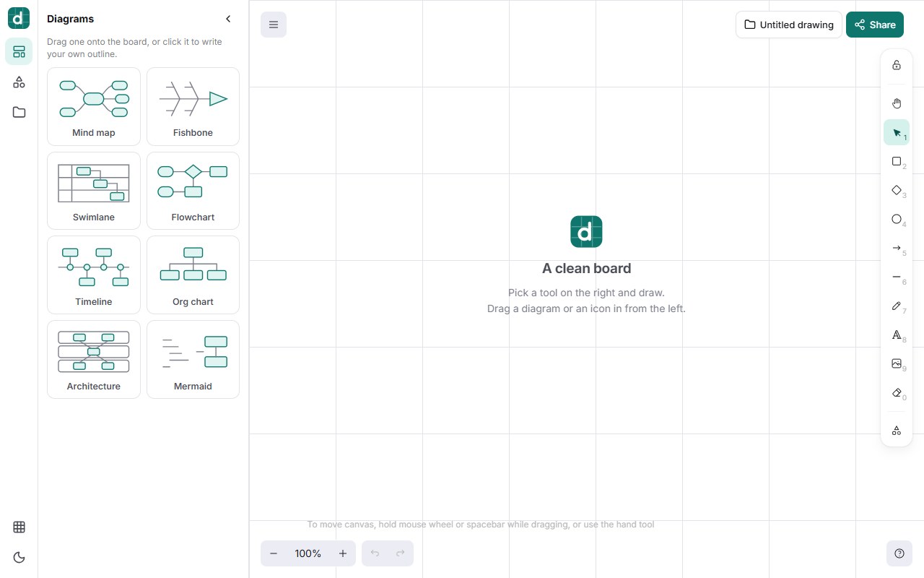
Task: Zoom out with the minus button
Action: pyautogui.click(x=274, y=553)
